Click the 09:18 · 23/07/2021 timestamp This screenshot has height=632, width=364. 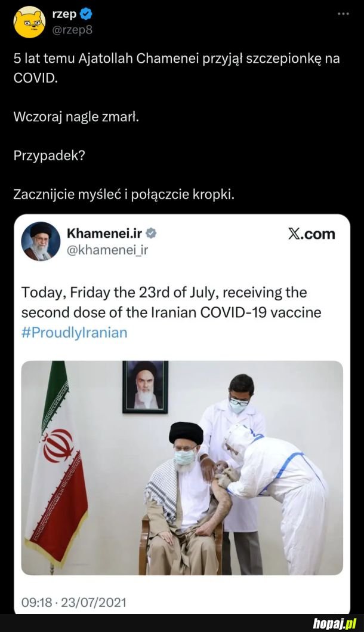coord(73,603)
